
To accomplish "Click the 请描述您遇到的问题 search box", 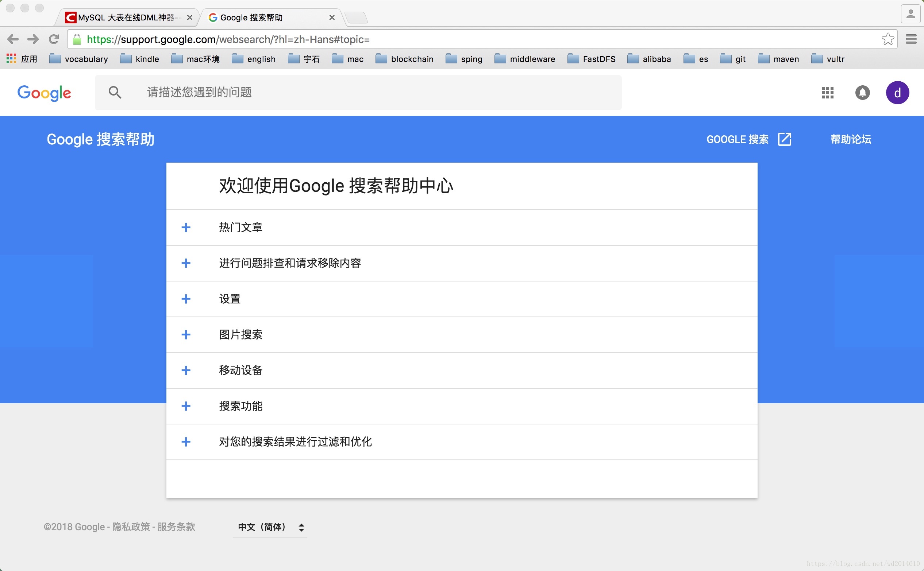I will [358, 93].
